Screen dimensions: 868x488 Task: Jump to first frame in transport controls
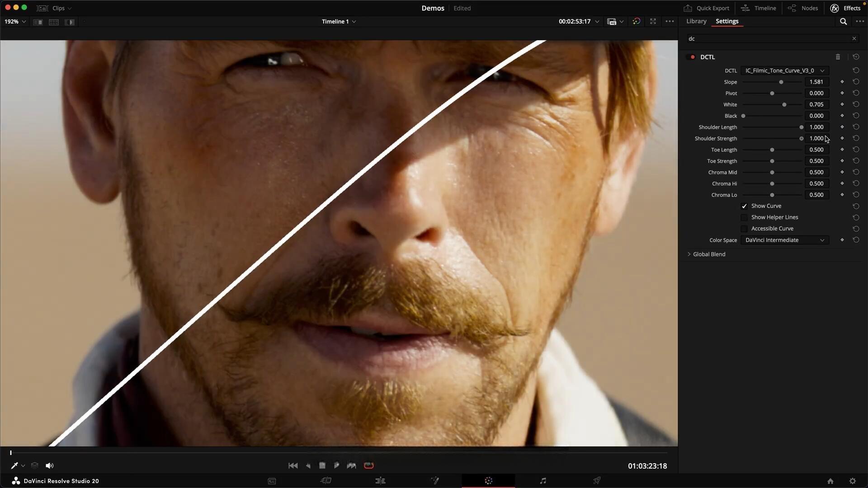coord(293,465)
